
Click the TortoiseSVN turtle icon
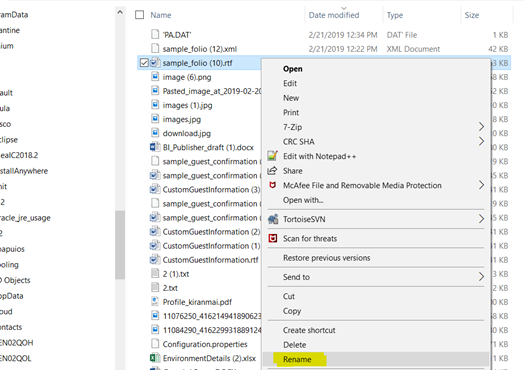click(x=273, y=219)
